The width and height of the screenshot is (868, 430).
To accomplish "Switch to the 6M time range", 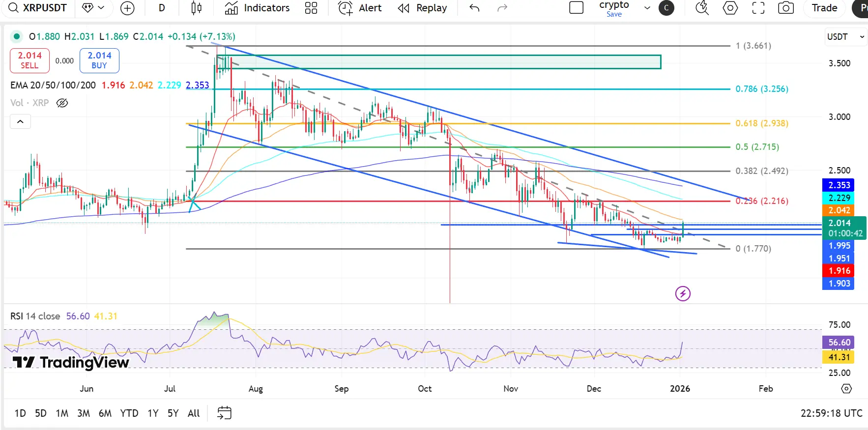I will pyautogui.click(x=105, y=413).
